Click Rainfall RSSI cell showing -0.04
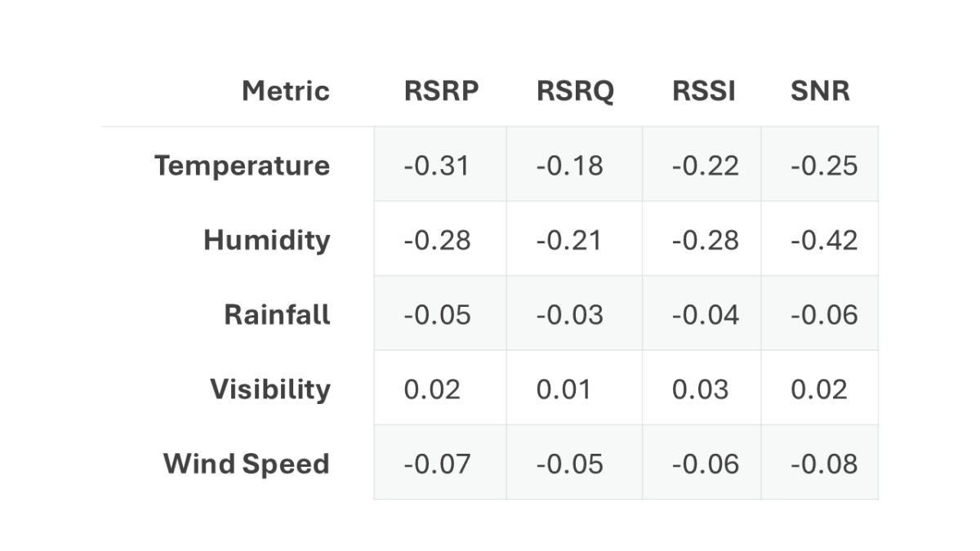The image size is (980, 551). (x=706, y=314)
